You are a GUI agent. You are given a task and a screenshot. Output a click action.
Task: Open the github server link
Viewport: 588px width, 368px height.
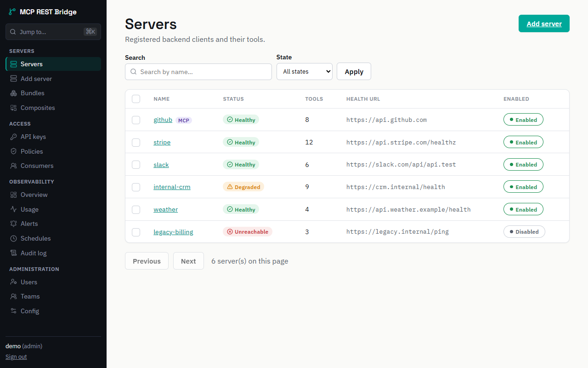pos(163,120)
